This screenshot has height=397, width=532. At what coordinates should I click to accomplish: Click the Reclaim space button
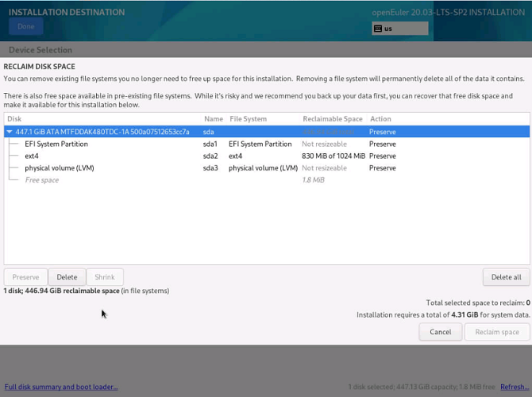point(497,332)
